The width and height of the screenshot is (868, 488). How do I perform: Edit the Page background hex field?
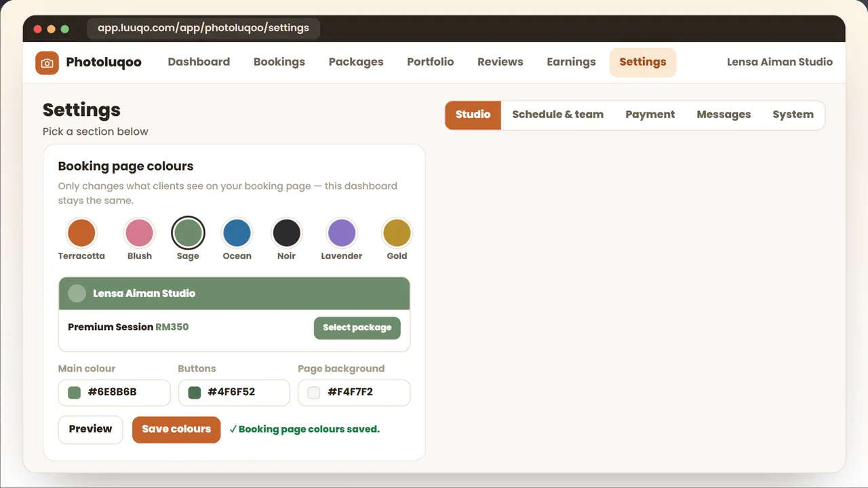[354, 392]
